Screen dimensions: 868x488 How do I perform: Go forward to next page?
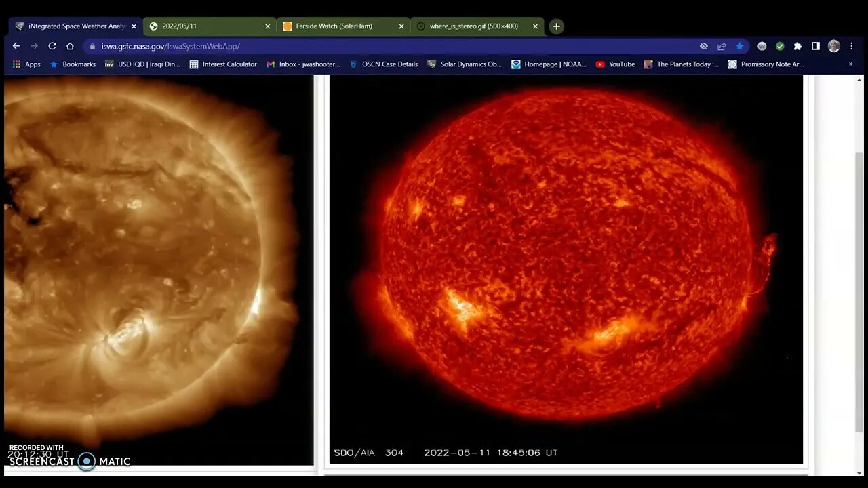tap(35, 46)
